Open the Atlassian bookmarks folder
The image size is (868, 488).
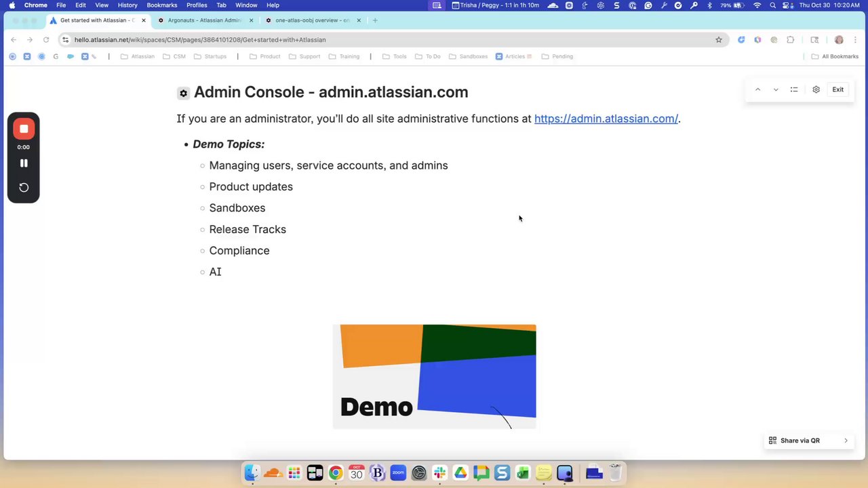click(138, 56)
